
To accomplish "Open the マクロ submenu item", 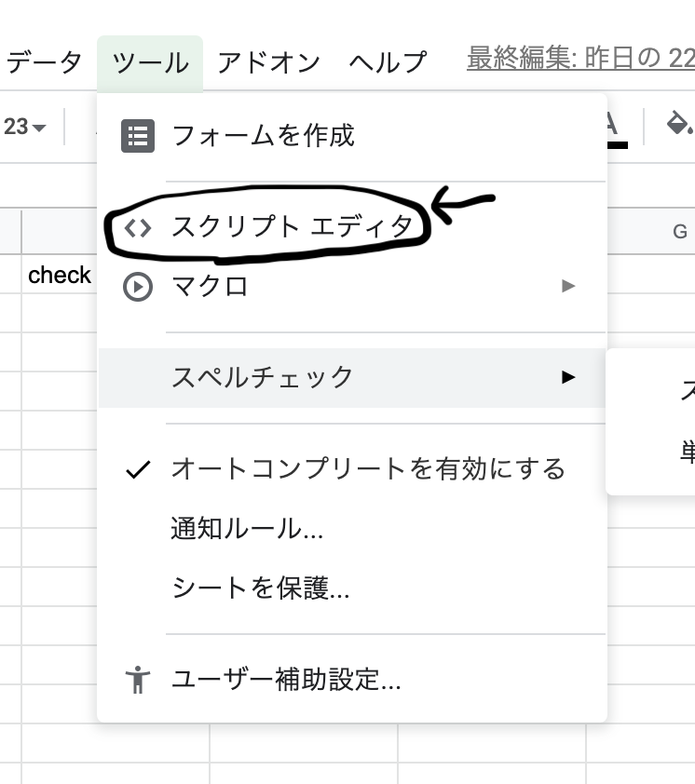I will tap(352, 287).
